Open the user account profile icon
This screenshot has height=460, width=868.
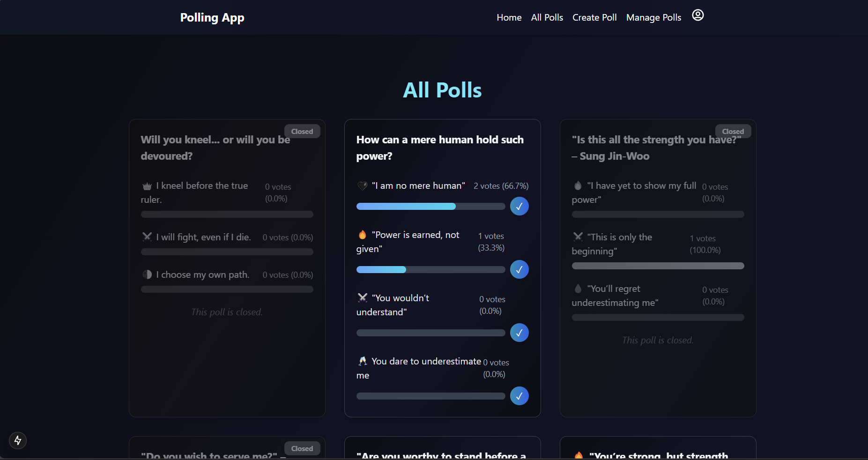tap(698, 15)
